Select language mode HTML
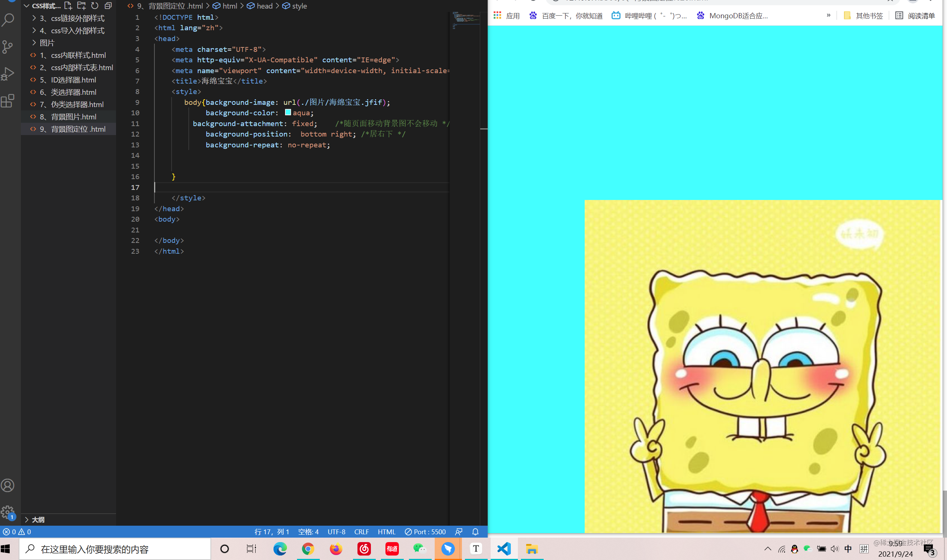The height and width of the screenshot is (560, 947). [386, 532]
